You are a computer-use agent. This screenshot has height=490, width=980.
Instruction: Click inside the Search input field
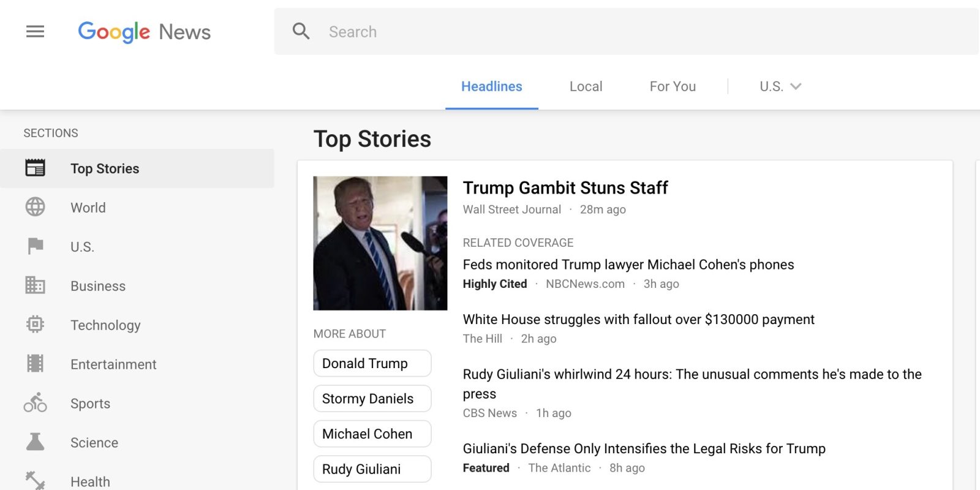pos(612,32)
